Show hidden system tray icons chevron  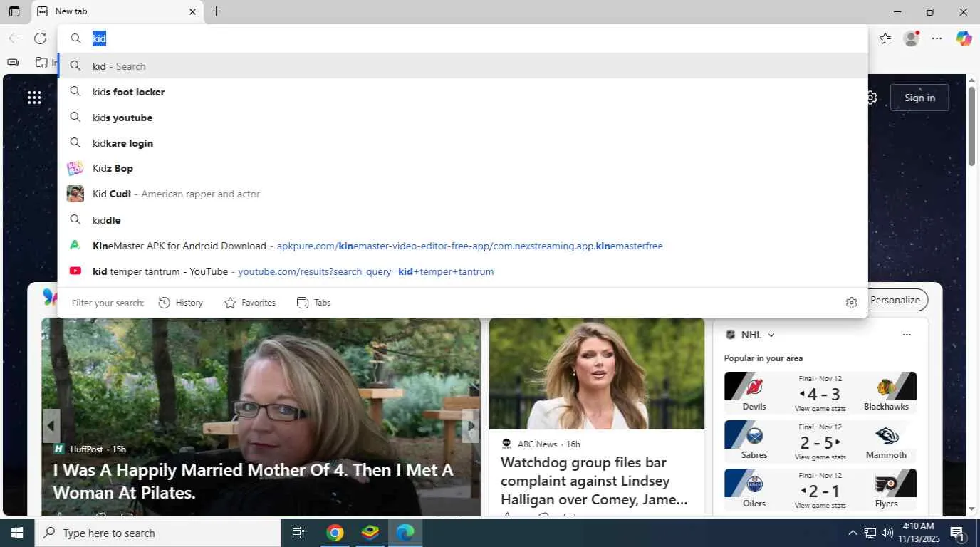(853, 533)
